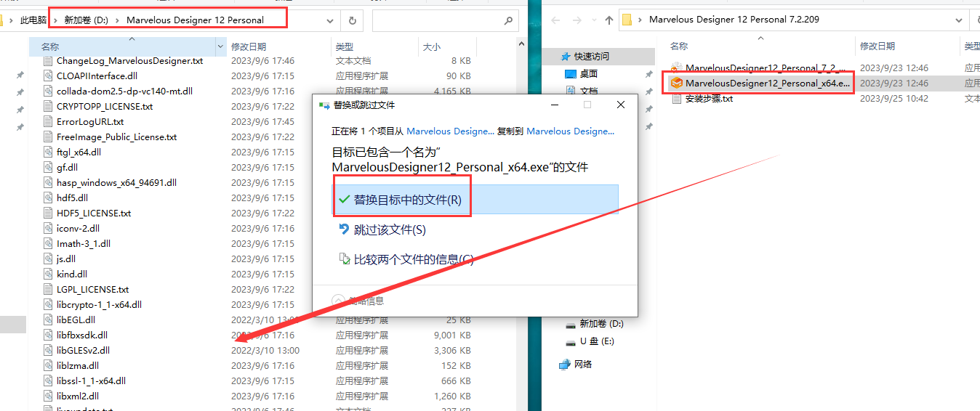Select the 安装步骤.txt file name

click(x=709, y=99)
